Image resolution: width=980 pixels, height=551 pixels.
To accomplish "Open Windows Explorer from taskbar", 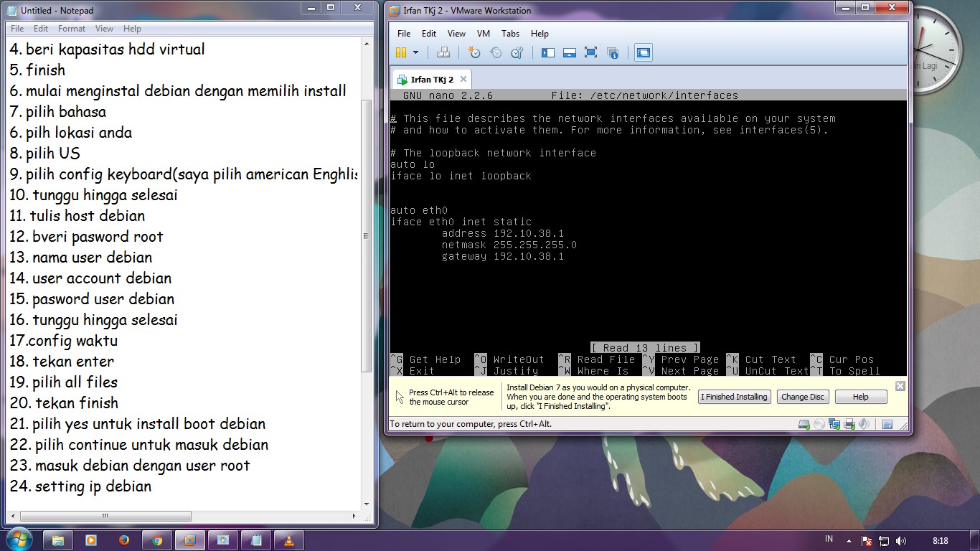I will click(58, 540).
